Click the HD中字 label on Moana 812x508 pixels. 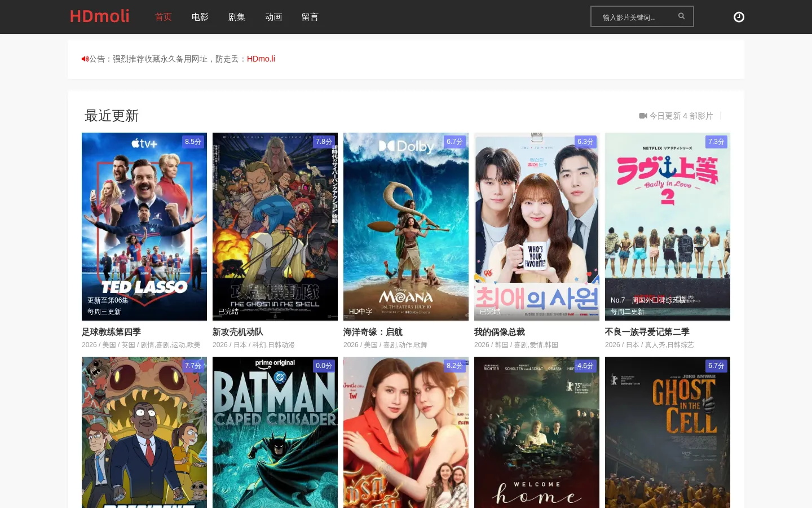tap(361, 312)
